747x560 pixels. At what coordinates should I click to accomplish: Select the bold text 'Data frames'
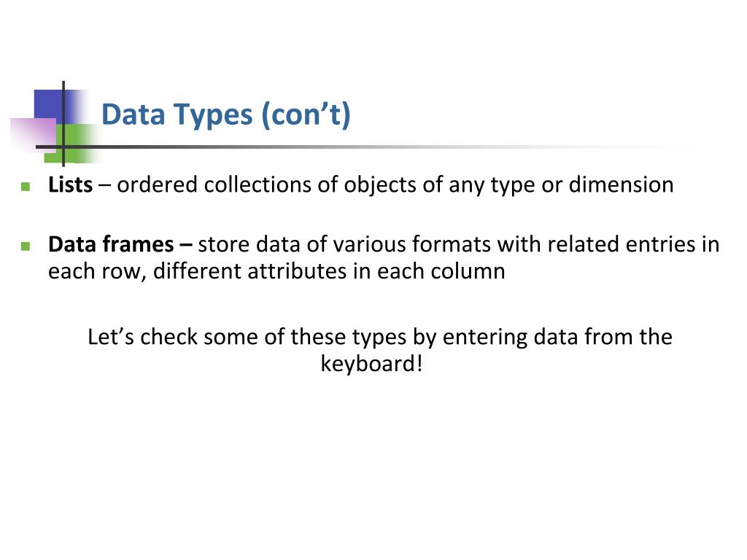(111, 244)
